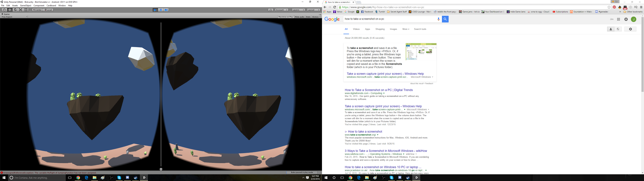Click the Step frame button
Image resolution: width=644 pixels, height=181 pixels.
(166, 10)
